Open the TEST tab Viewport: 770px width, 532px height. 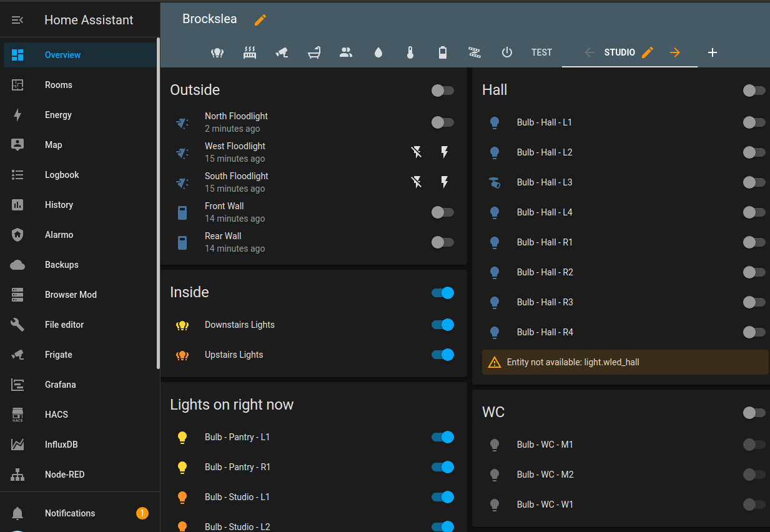point(541,52)
